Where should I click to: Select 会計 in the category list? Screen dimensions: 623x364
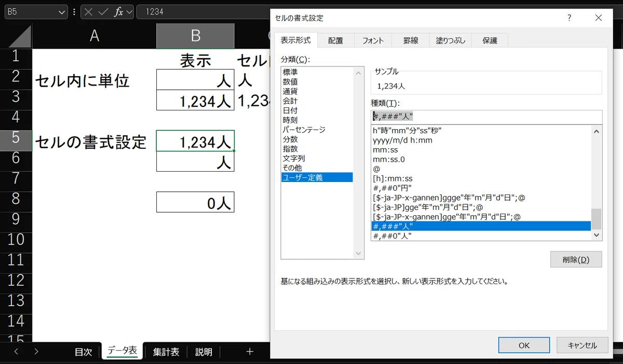coord(317,101)
